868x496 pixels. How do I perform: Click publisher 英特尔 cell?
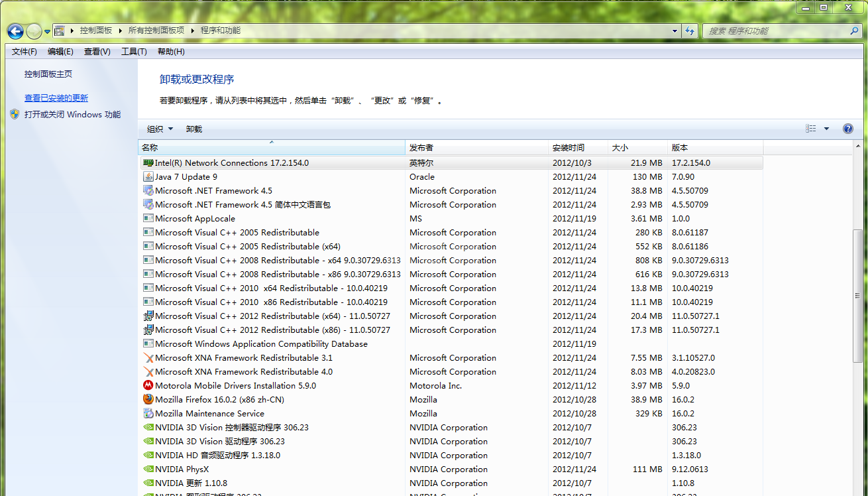click(422, 162)
